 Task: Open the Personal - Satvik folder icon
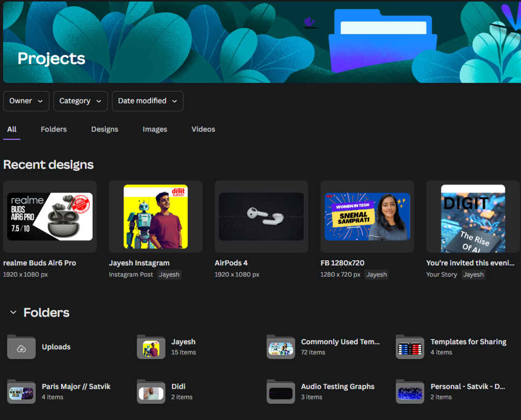[410, 392]
